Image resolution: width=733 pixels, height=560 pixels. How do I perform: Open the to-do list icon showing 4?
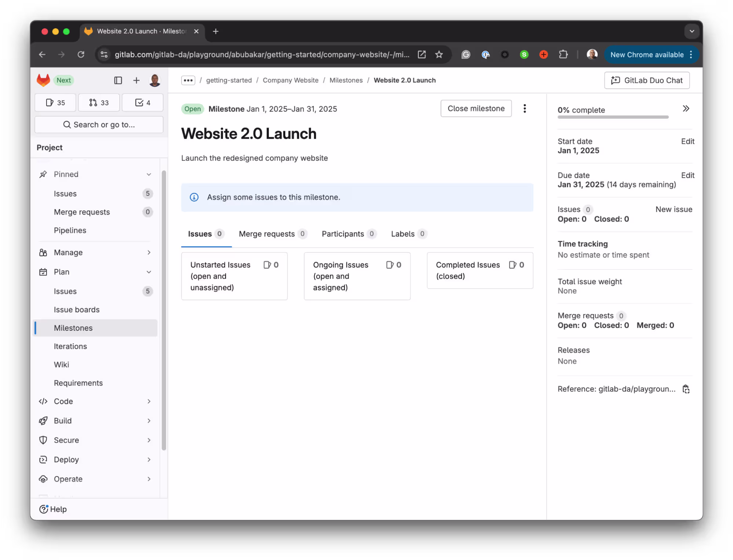click(x=142, y=102)
